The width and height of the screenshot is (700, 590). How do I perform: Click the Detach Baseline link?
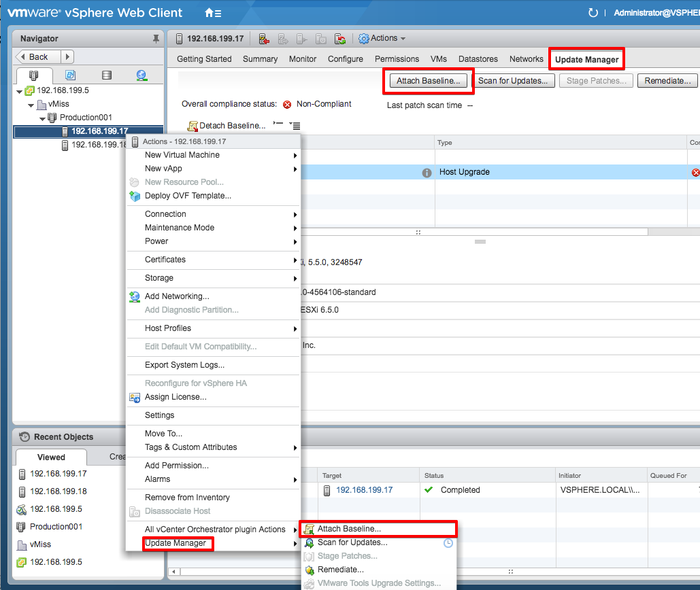click(232, 126)
